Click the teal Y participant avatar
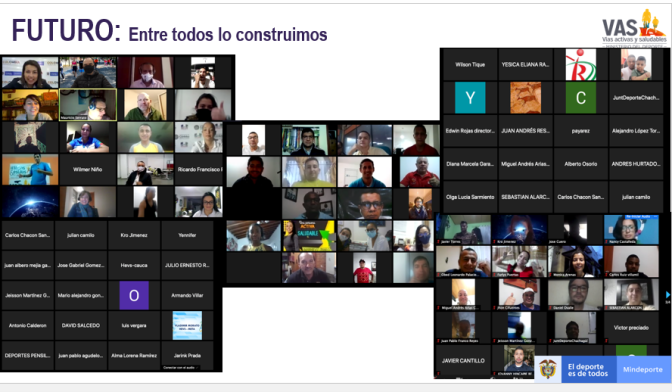This screenshot has height=392, width=672. [x=470, y=97]
